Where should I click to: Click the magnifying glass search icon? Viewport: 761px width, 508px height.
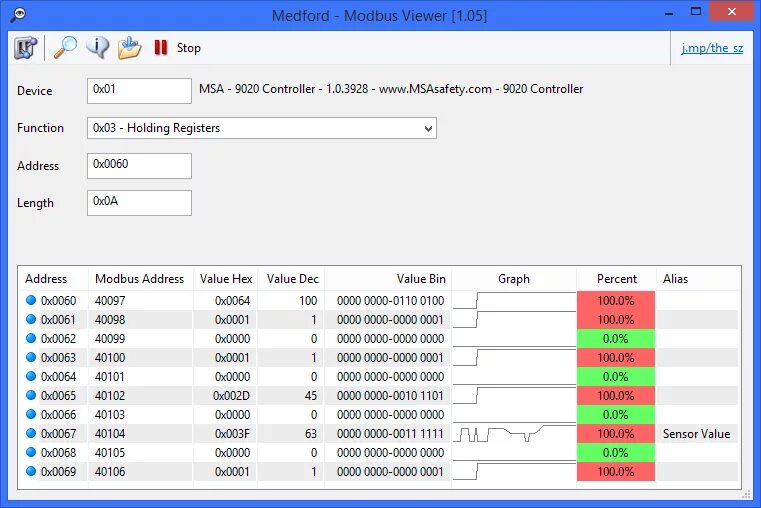click(x=65, y=48)
